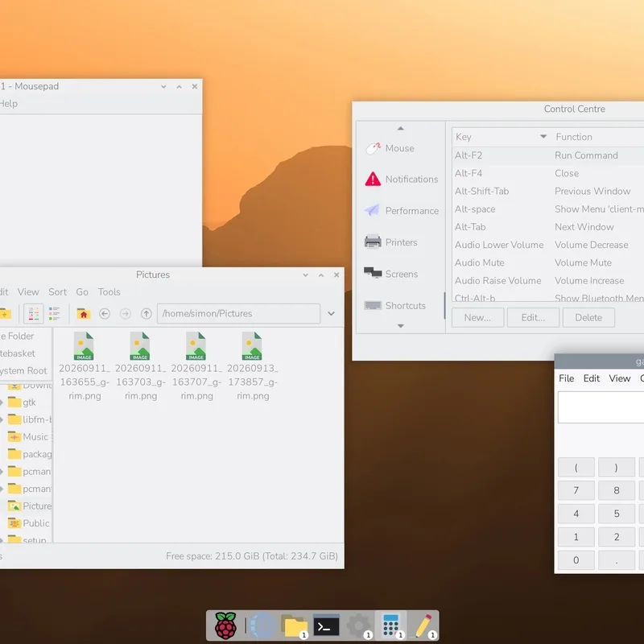Select file 20260913_173857_g-rim.png

click(253, 366)
